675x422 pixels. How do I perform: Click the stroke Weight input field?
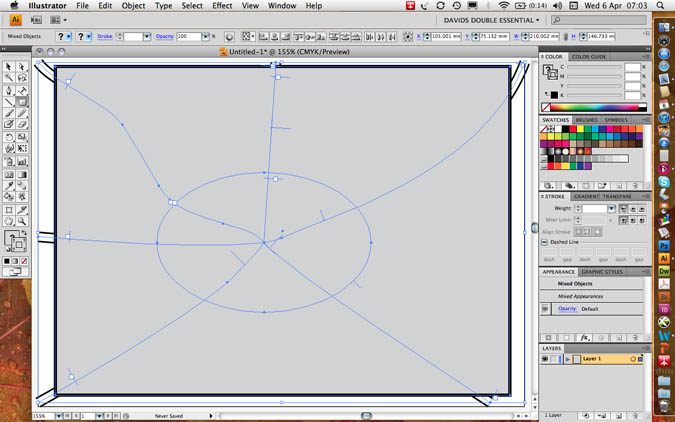click(x=594, y=208)
